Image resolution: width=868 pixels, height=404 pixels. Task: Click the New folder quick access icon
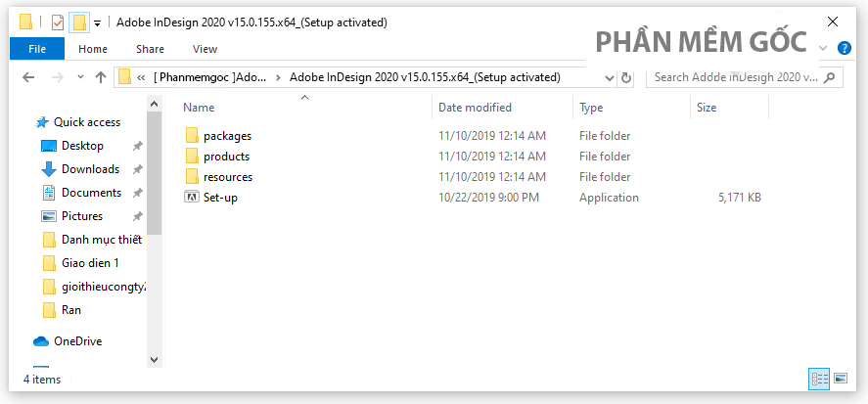(x=79, y=22)
